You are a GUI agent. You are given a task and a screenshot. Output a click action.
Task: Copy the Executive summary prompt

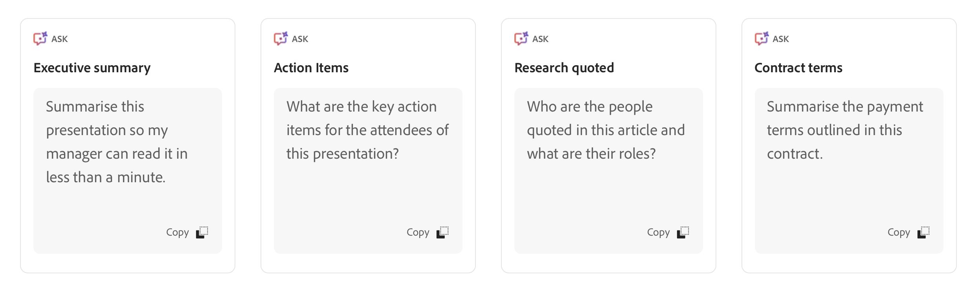pos(177,232)
